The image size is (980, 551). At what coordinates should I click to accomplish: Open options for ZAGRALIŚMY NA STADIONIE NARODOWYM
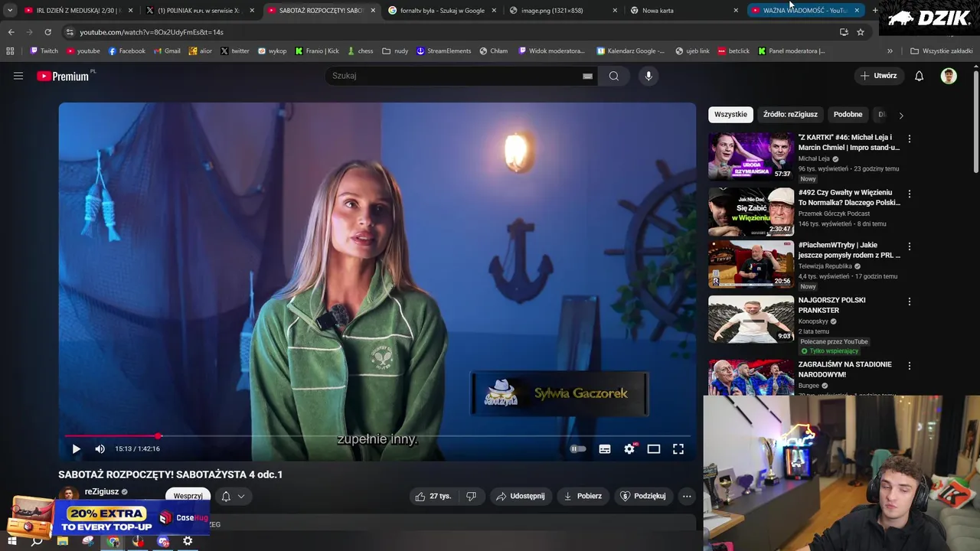909,366
